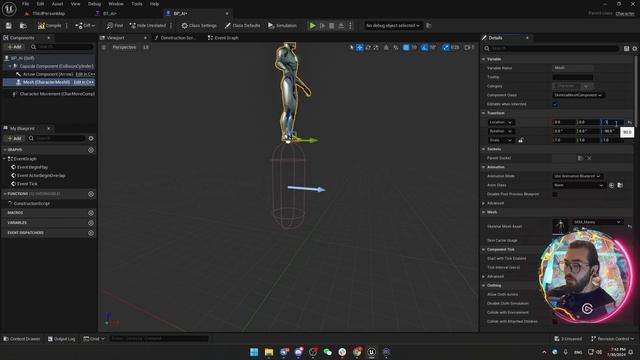Toggle Editable when Inherited checkbox

[x=555, y=104]
